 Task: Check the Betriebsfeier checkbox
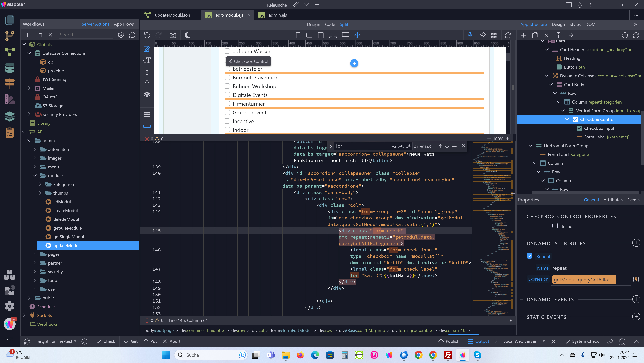click(227, 69)
